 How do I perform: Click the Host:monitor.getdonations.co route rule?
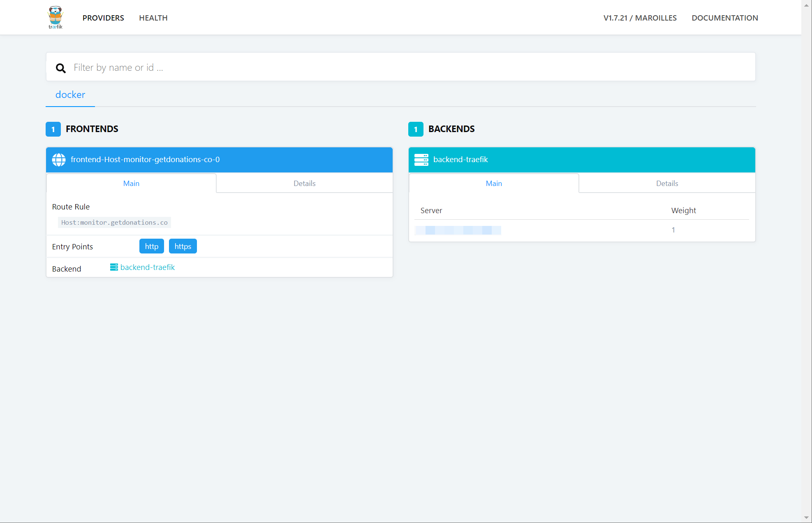click(114, 223)
